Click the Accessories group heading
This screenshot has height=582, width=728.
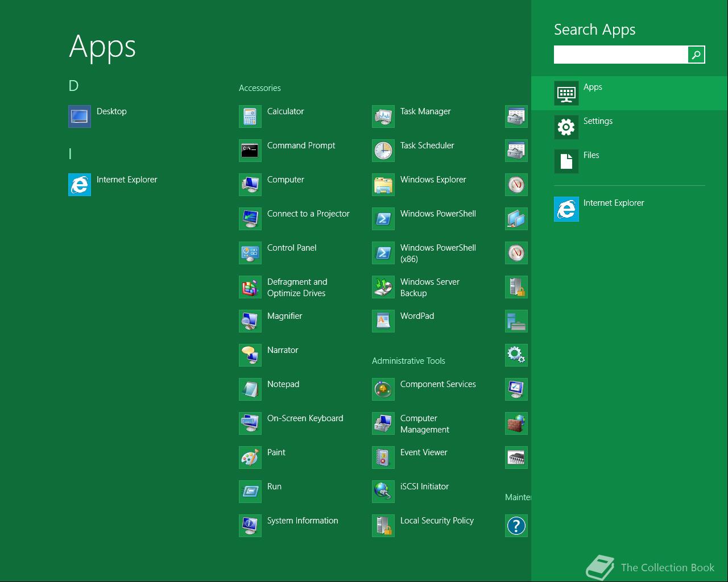(x=260, y=88)
